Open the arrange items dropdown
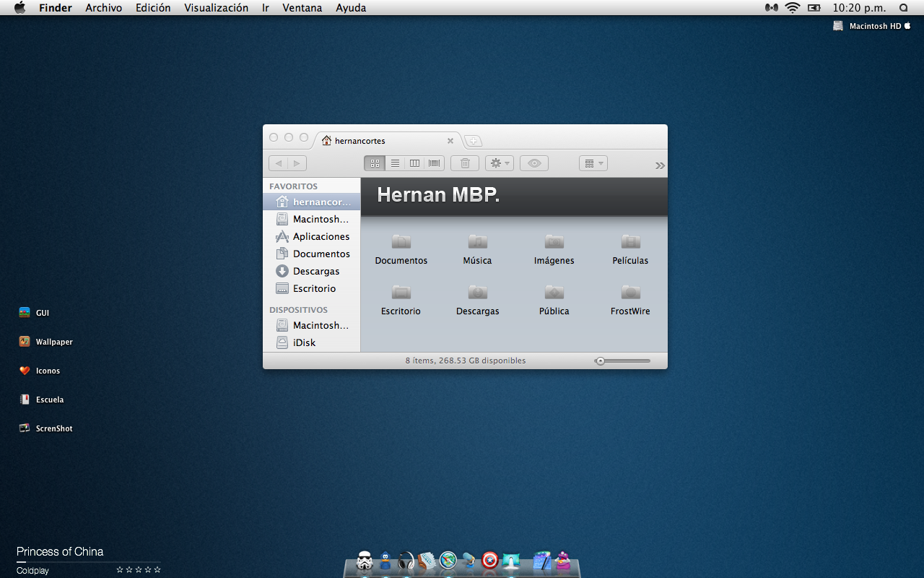The image size is (924, 578). pos(593,163)
